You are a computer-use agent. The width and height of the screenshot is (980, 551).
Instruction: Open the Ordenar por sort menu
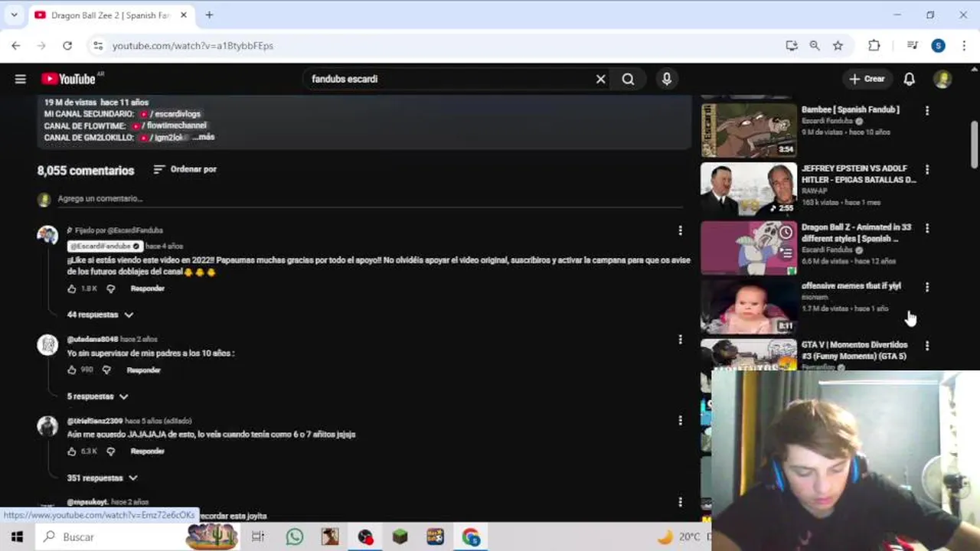pyautogui.click(x=185, y=169)
